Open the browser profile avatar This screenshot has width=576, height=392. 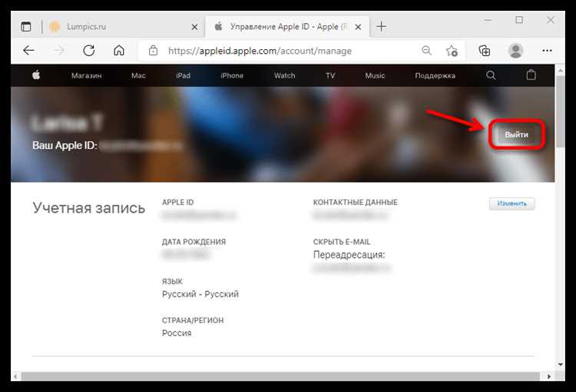click(x=515, y=51)
